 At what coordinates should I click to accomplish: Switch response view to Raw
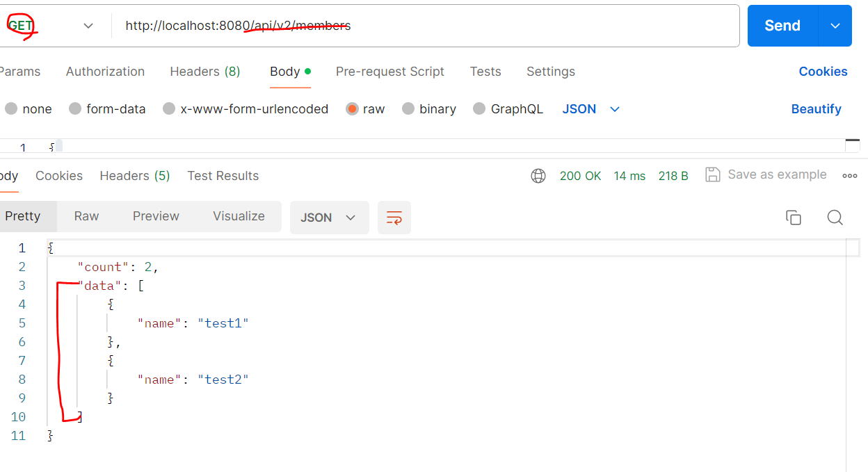click(87, 216)
